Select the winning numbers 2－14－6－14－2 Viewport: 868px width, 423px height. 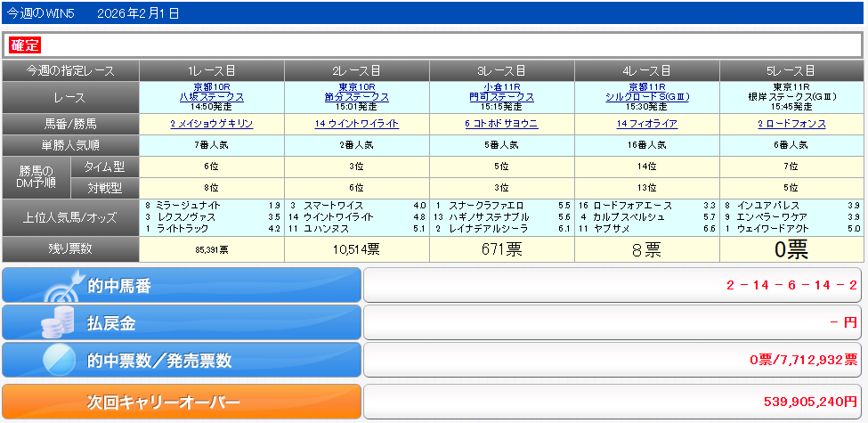click(791, 286)
